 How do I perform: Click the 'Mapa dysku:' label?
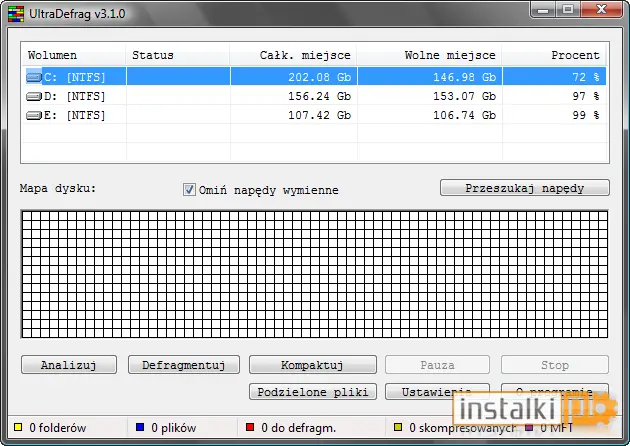click(58, 188)
